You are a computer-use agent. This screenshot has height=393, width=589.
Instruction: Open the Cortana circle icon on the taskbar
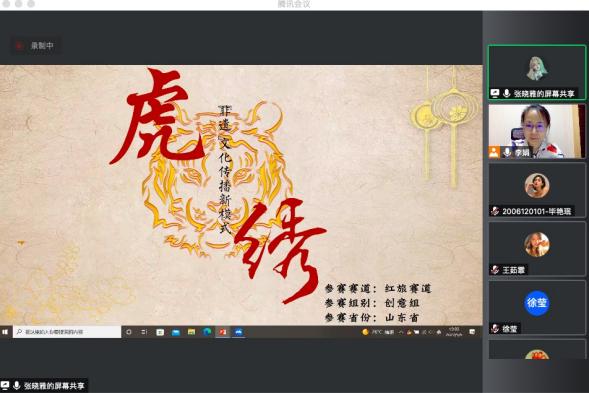[129, 332]
